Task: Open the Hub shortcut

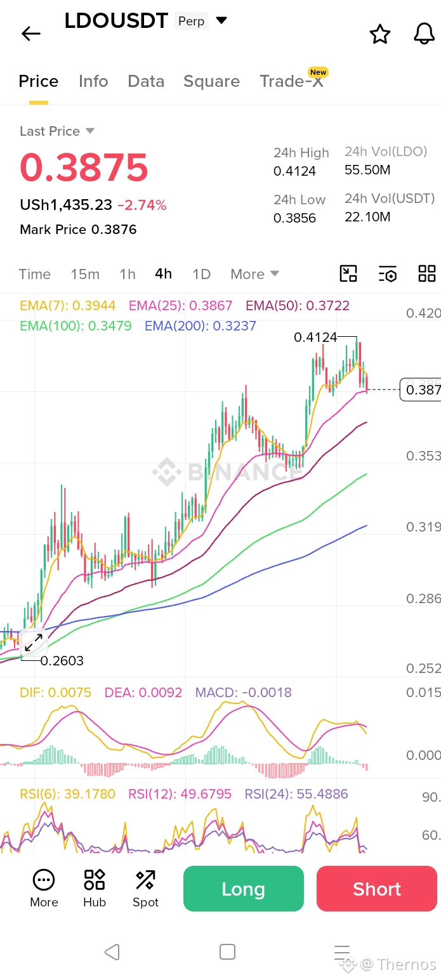Action: [95, 888]
